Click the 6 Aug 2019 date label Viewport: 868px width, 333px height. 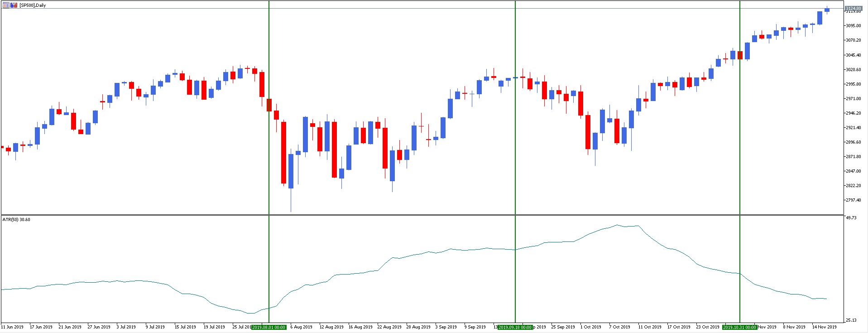[x=302, y=327]
